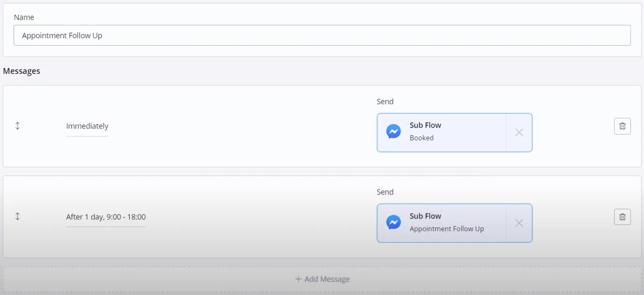Click the Send label above Appointment Follow Up card

tap(385, 192)
